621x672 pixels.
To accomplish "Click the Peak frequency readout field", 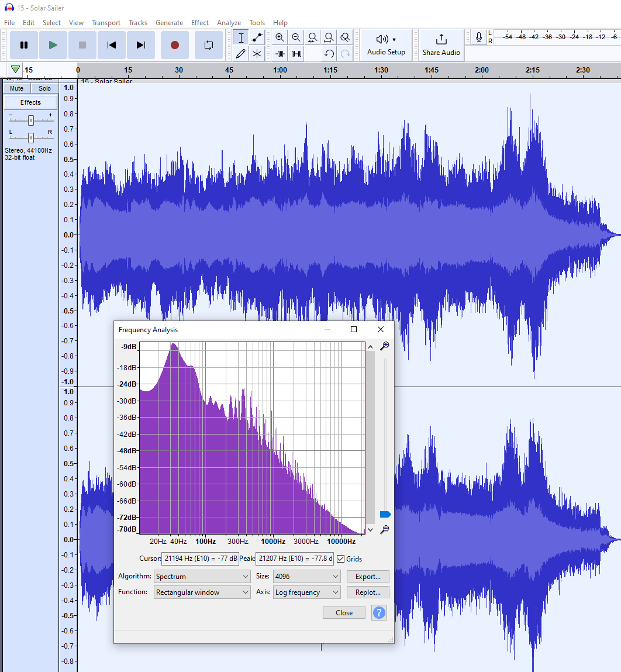I will click(295, 559).
